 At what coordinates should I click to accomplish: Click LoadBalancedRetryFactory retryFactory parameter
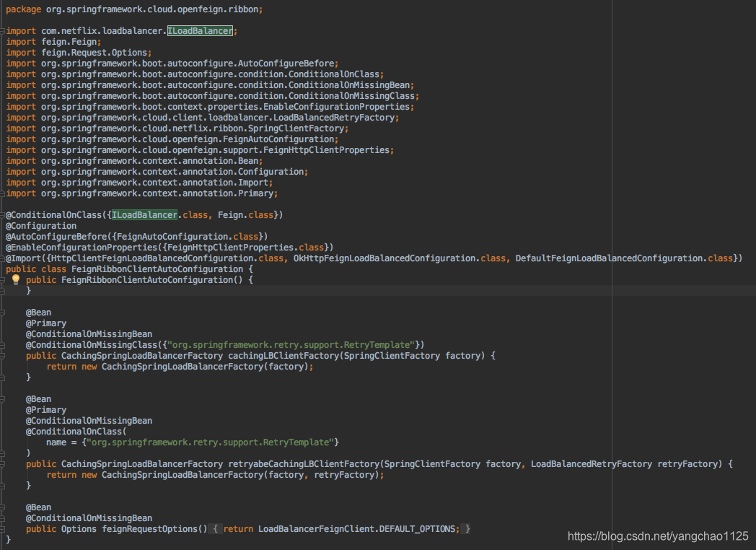click(624, 464)
